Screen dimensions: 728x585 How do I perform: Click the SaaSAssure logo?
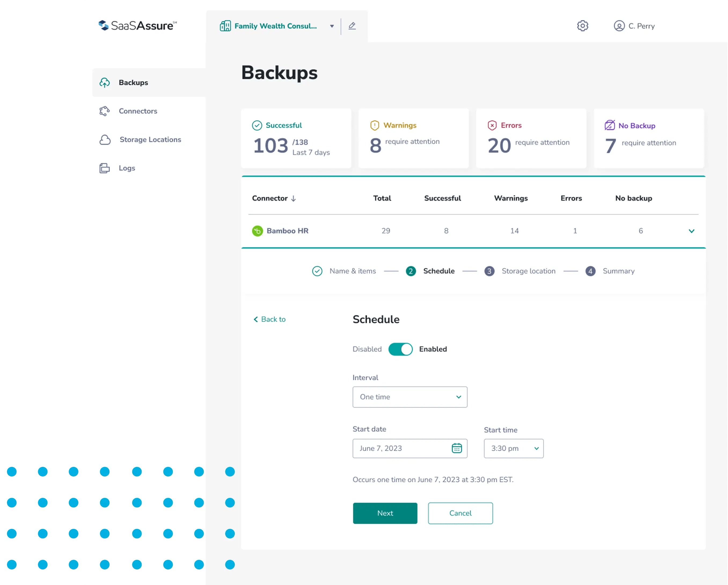coord(137,26)
